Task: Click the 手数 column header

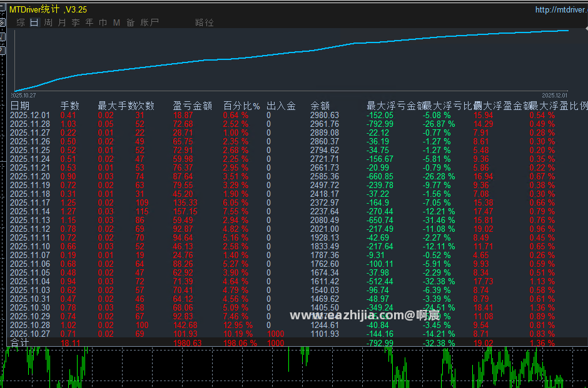Action: [70, 106]
